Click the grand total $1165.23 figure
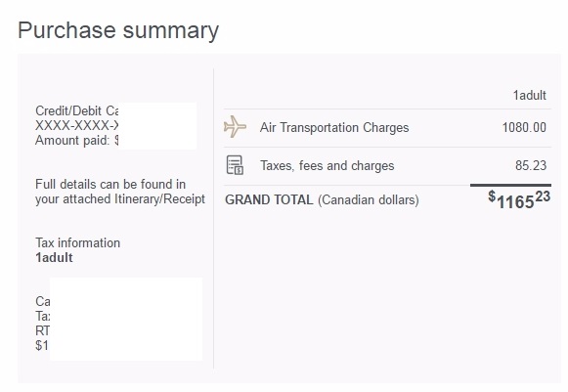This screenshot has height=392, width=568. 519,200
